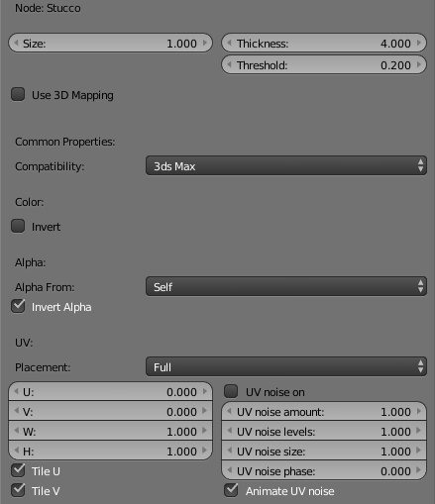
Task: Toggle off the Tile V checkbox
Action: click(x=18, y=490)
